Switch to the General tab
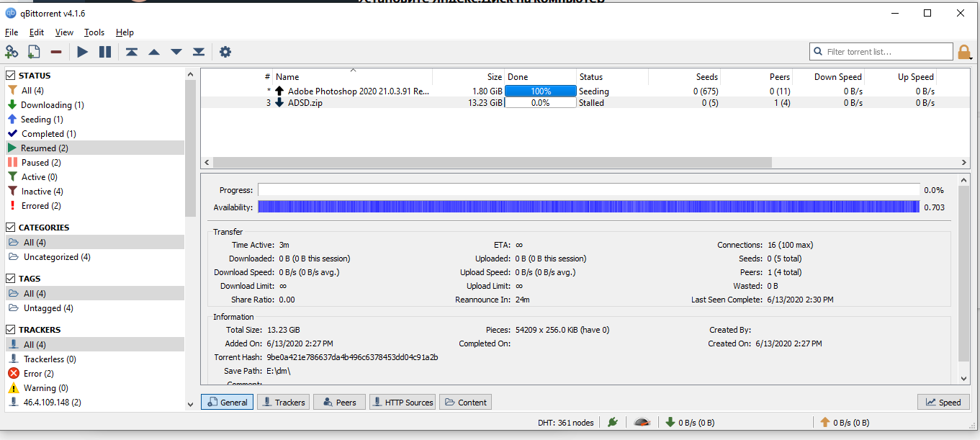Viewport: 980px width, 440px height. click(227, 402)
